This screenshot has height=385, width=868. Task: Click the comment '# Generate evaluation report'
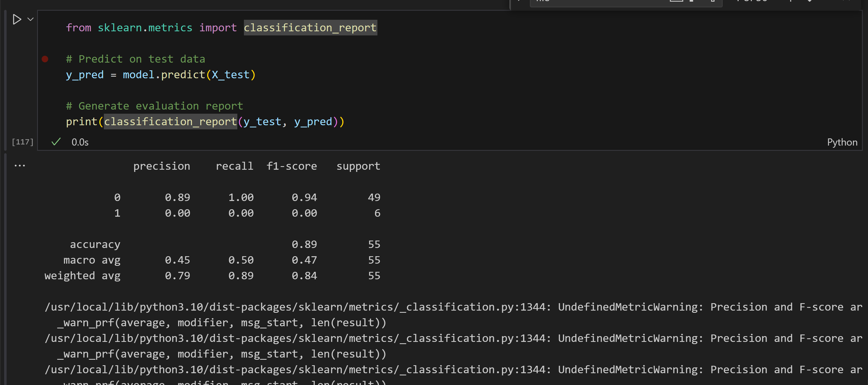[x=154, y=106]
